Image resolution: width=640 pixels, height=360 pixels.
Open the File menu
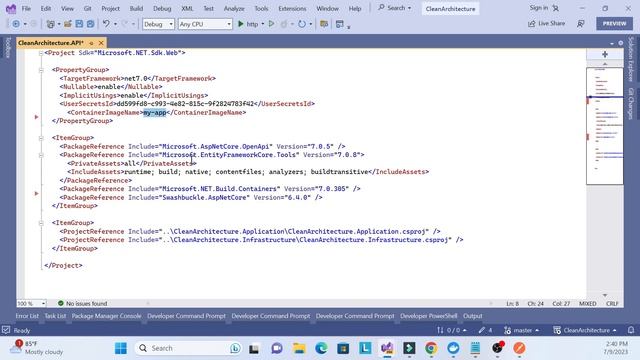[26, 8]
